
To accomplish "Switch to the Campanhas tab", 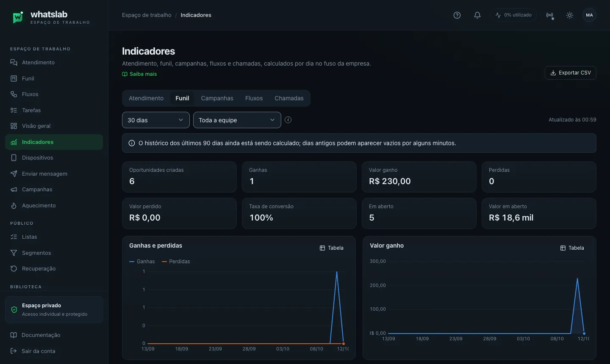I will pos(217,98).
